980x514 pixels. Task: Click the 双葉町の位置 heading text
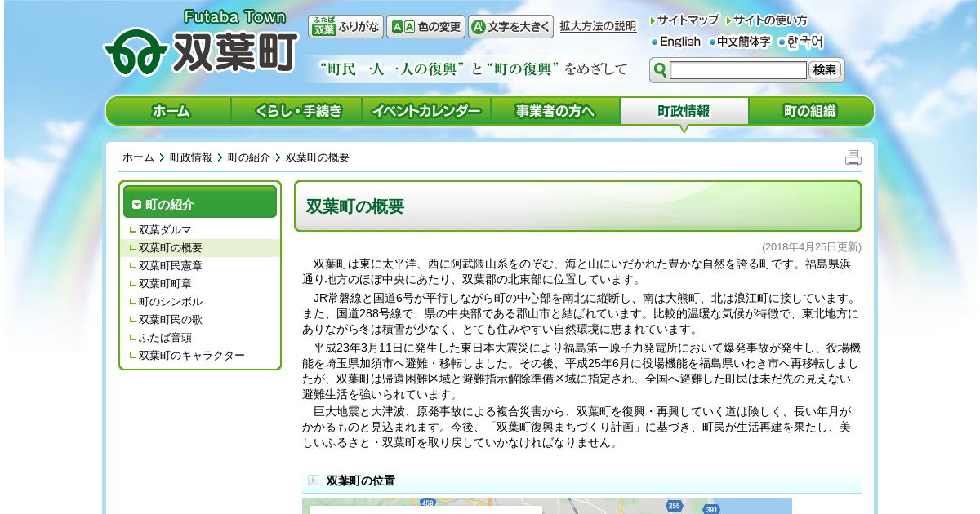[361, 481]
